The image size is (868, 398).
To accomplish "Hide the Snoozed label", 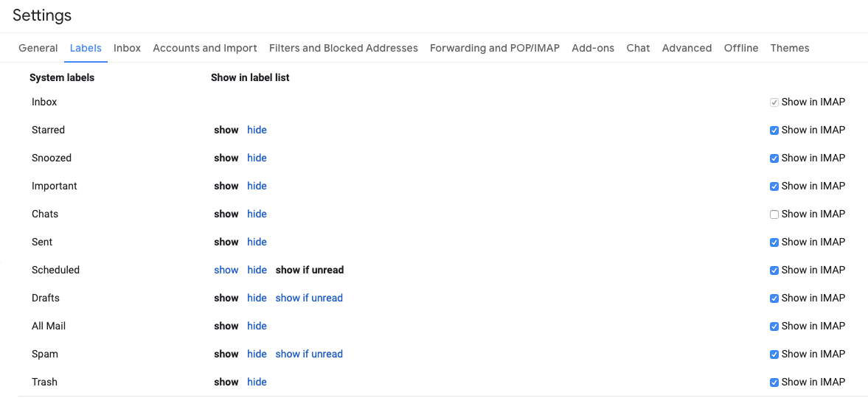I will click(x=257, y=158).
